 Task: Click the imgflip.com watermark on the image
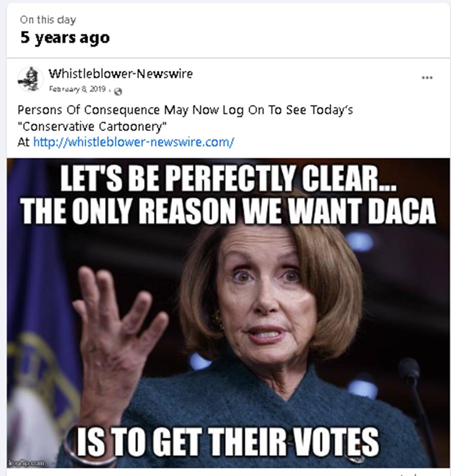click(26, 463)
